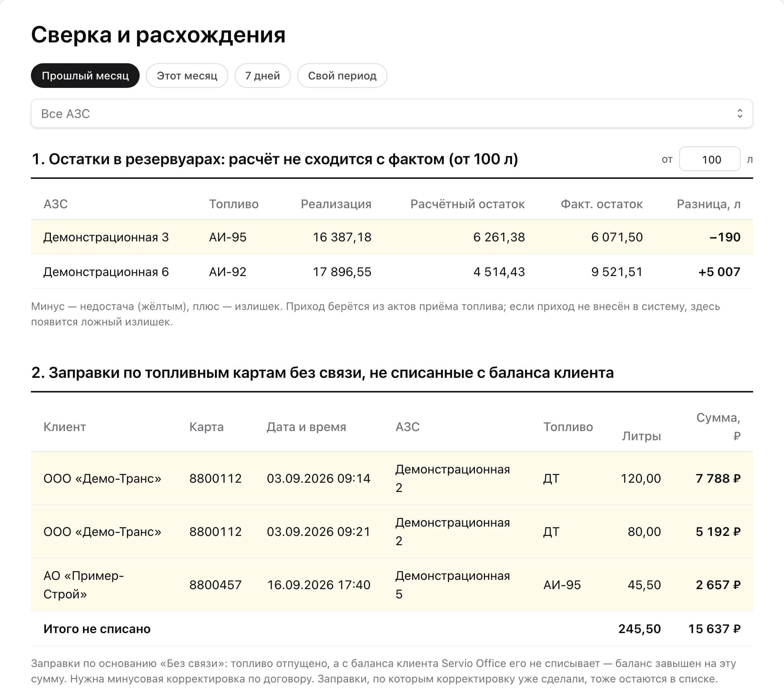The height and width of the screenshot is (694, 784).
Task: Click the 03.09.2026 09:21 timestamp
Action: [x=318, y=532]
